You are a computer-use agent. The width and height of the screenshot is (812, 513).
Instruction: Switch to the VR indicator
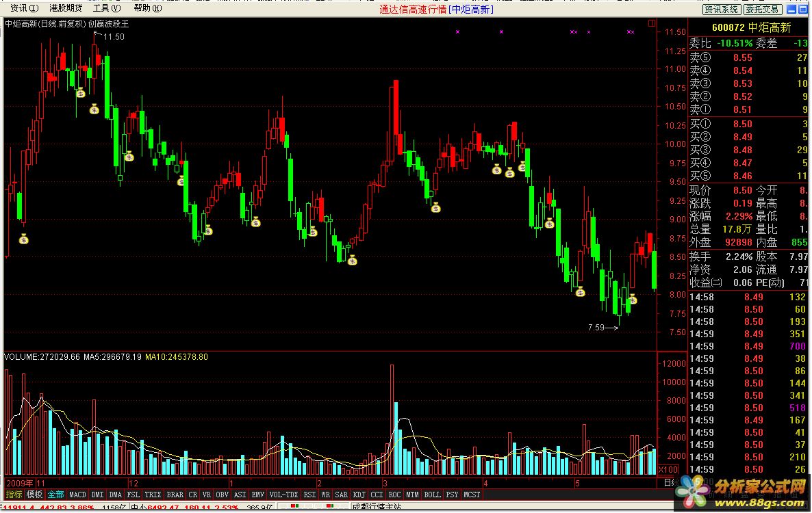(207, 495)
